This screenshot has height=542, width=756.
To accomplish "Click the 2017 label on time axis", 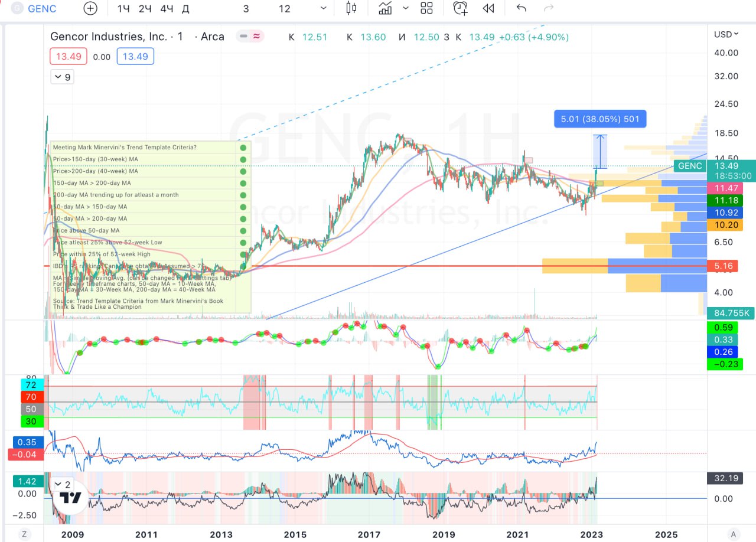I will coord(369,534).
